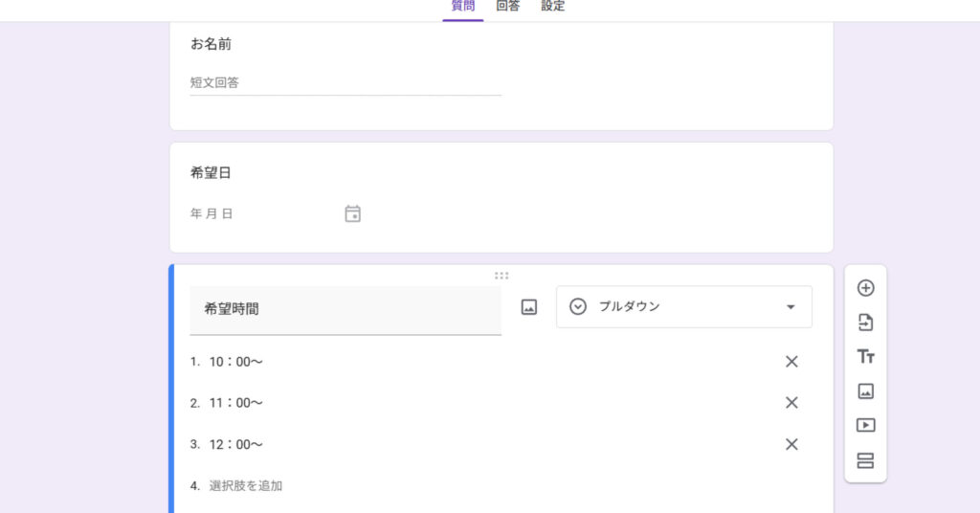
Task: Delete the 11：00～ option
Action: click(791, 403)
